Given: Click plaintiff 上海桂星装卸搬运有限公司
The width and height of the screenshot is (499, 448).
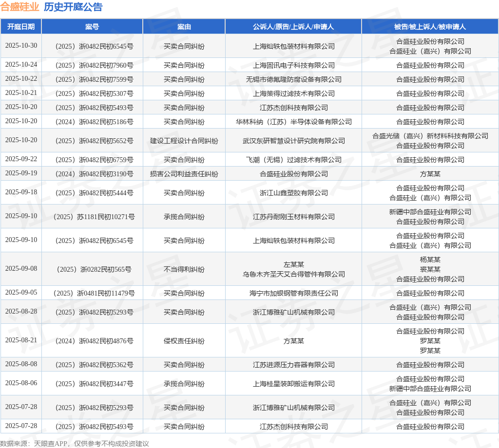Looking at the screenshot, I should coord(293,384).
